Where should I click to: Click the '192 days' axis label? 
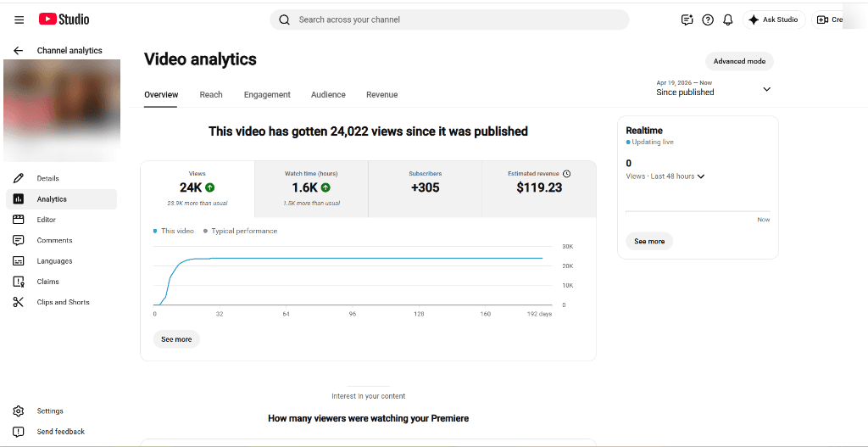click(x=539, y=314)
